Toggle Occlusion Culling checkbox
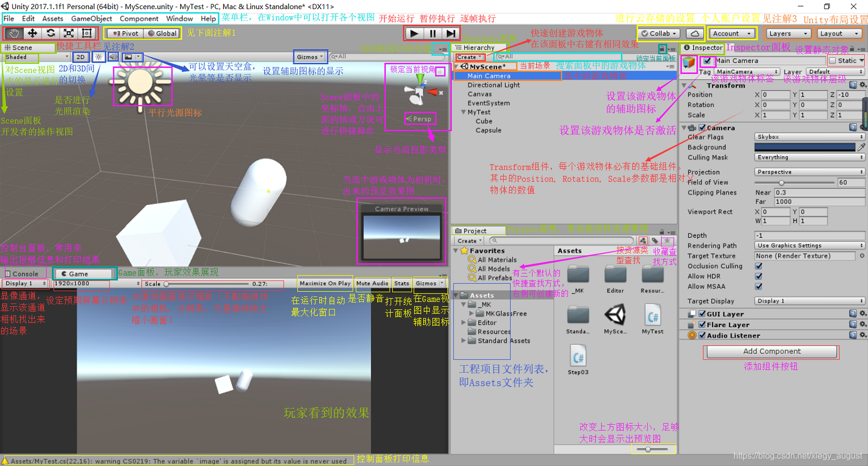The height and width of the screenshot is (466, 868). (x=759, y=266)
